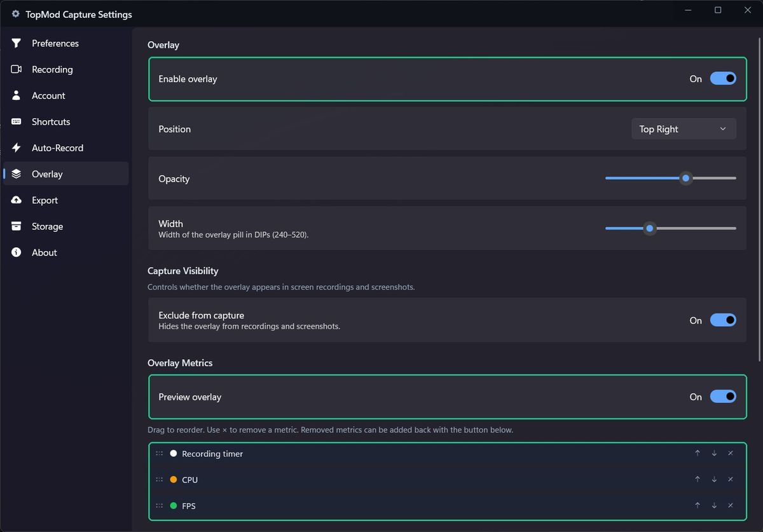Screen dimensions: 763x532
Task: Select Shortcuts in the sidebar
Action: pos(66,121)
